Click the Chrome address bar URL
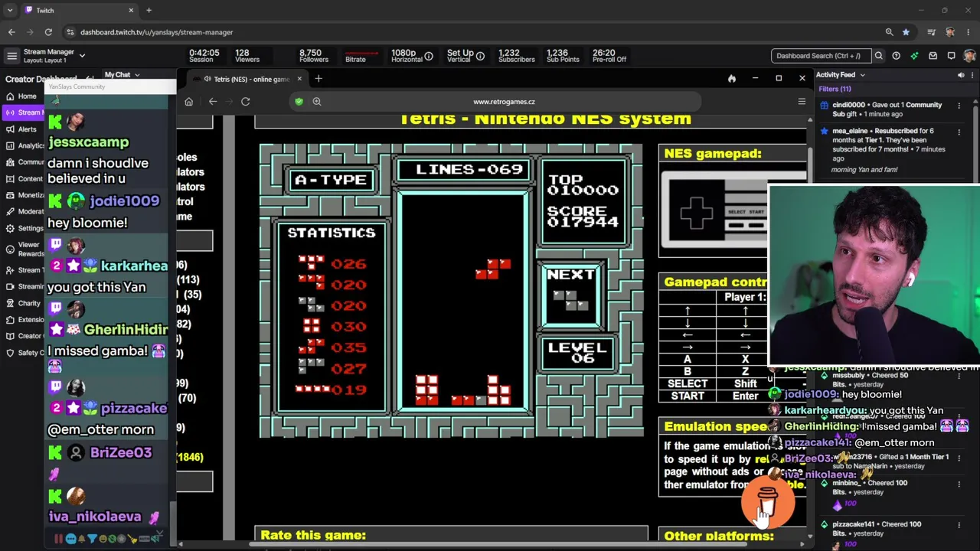980x551 pixels. 156,32
